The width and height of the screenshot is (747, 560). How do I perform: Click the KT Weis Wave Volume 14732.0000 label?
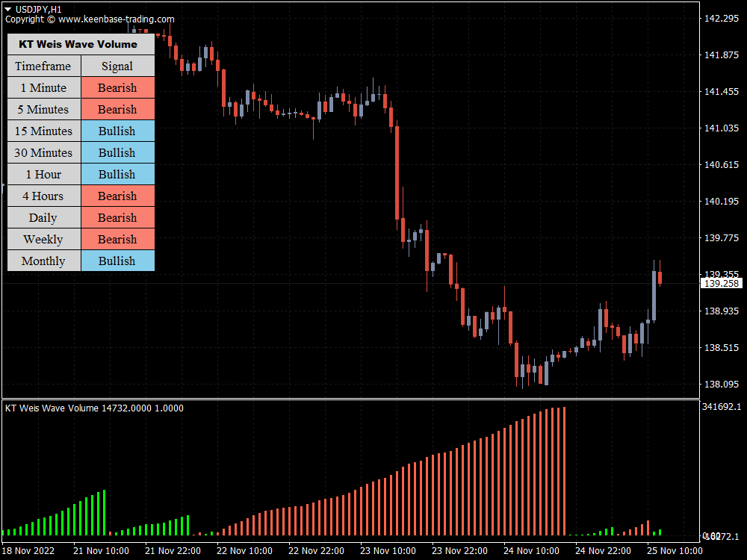[94, 408]
